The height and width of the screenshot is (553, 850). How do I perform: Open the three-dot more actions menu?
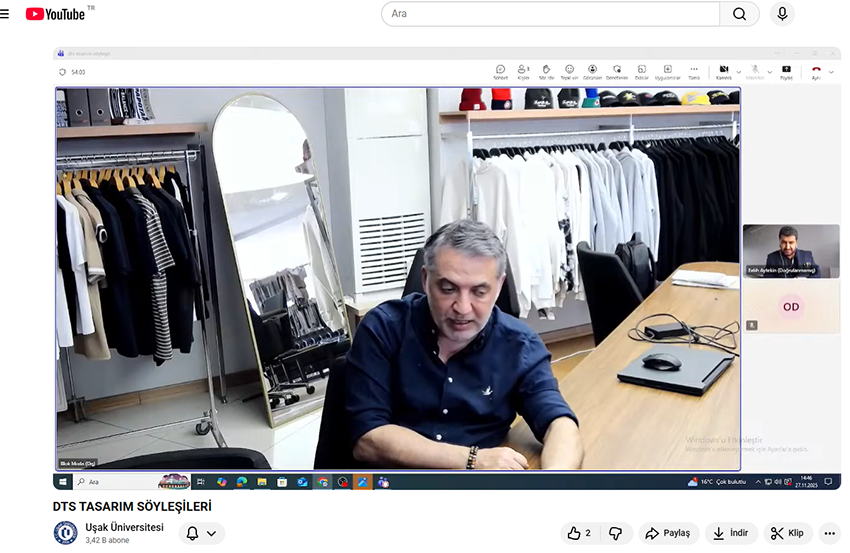point(829,533)
